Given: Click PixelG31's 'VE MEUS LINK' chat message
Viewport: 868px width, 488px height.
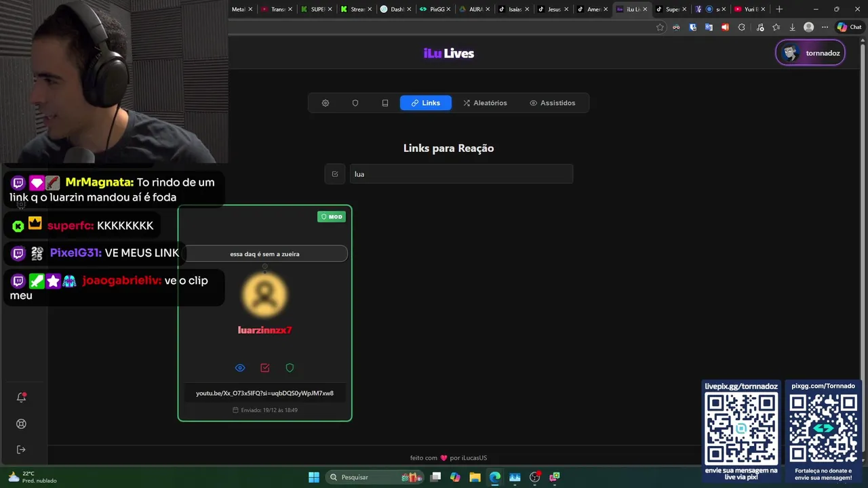Looking at the screenshot, I should (96, 253).
